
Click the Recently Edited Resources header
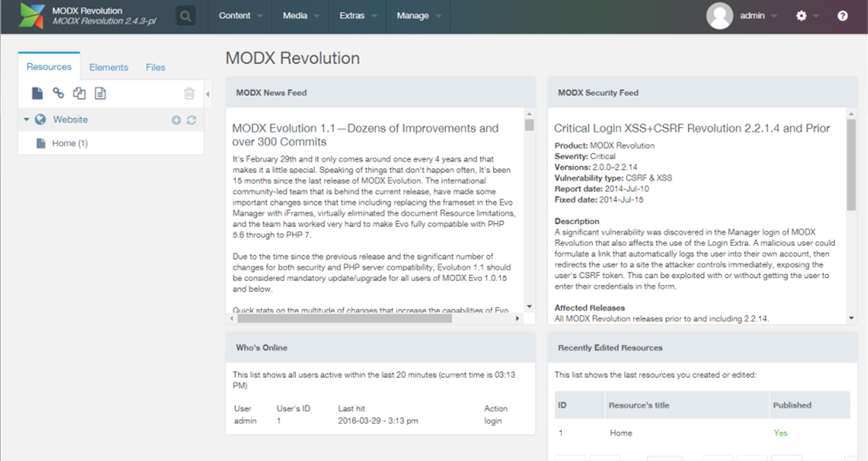pyautogui.click(x=702, y=347)
